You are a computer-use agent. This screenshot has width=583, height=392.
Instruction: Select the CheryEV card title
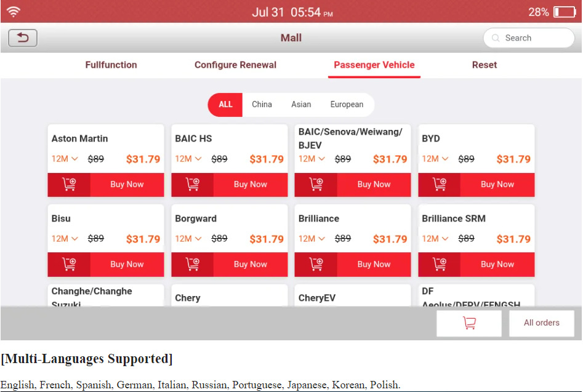[x=317, y=298]
